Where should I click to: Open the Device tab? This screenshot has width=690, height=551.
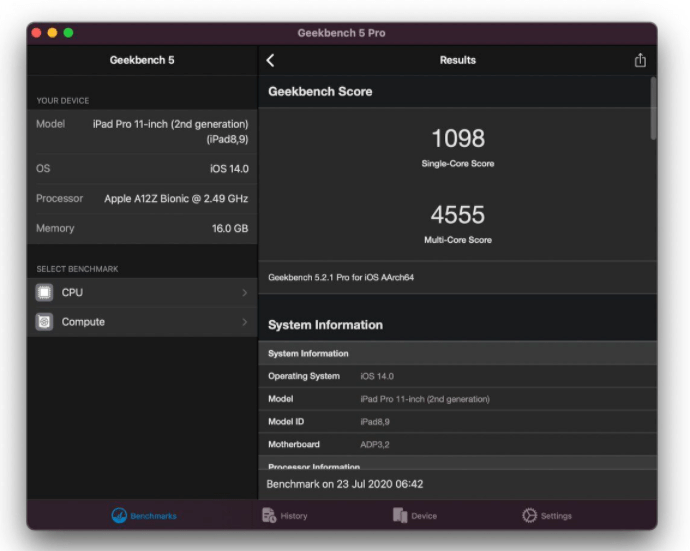(415, 515)
